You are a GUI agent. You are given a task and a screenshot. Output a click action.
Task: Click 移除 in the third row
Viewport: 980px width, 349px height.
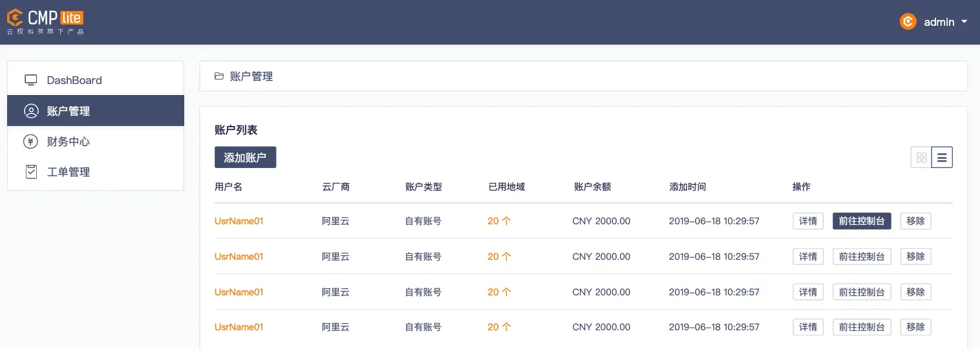pyautogui.click(x=915, y=292)
